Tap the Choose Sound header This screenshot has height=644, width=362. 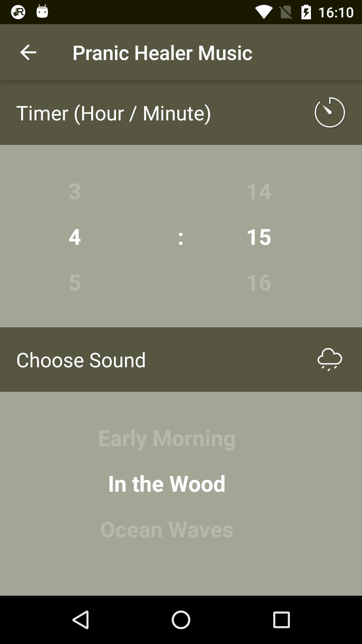(81, 360)
